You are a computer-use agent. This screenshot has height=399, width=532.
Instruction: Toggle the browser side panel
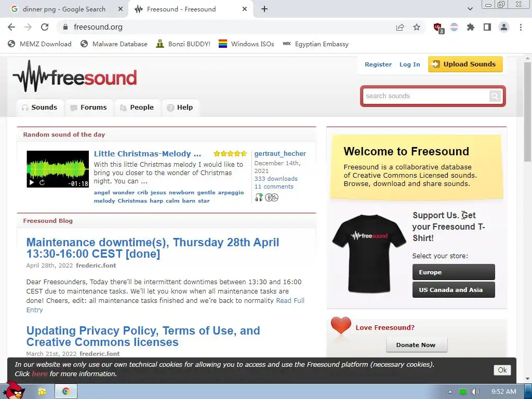tap(487, 27)
